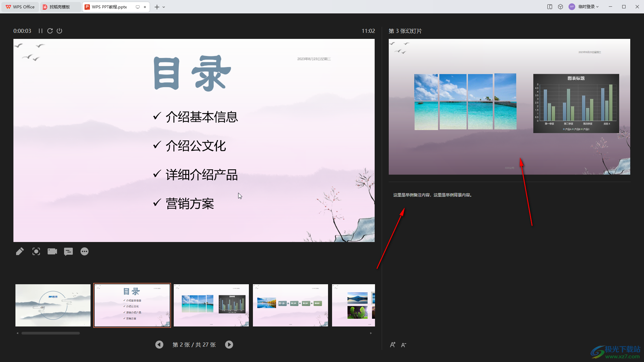This screenshot has height=362, width=644.
Task: Open the more options ellipsis button
Action: [x=85, y=251]
